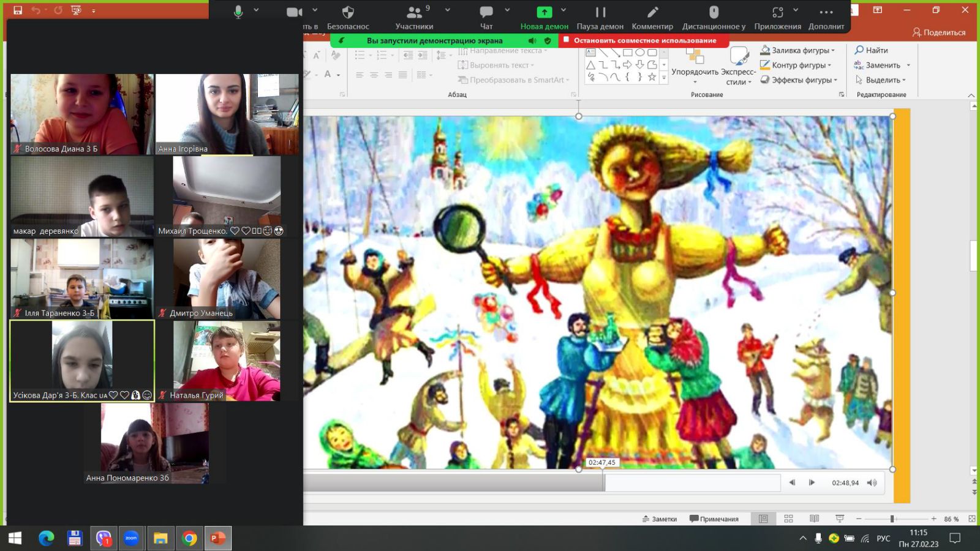The image size is (980, 551).
Task: Collapse the PowerPoint ribbon with the chevron
Action: coord(971,95)
